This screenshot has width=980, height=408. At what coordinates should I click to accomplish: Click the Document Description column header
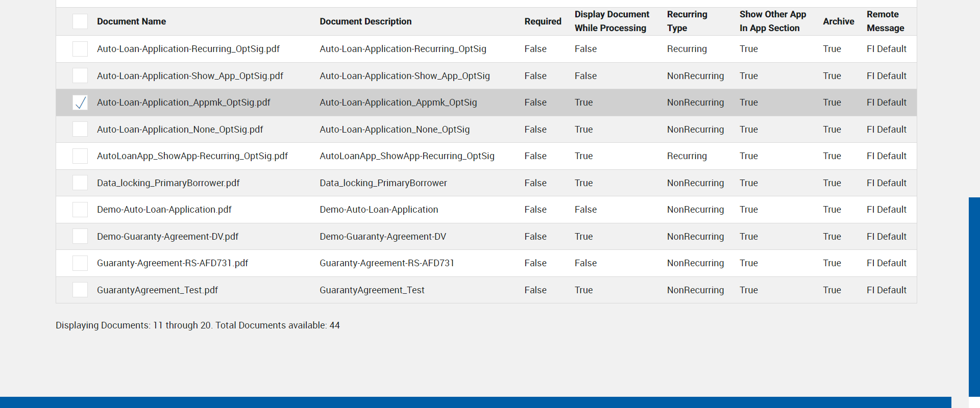click(x=365, y=21)
